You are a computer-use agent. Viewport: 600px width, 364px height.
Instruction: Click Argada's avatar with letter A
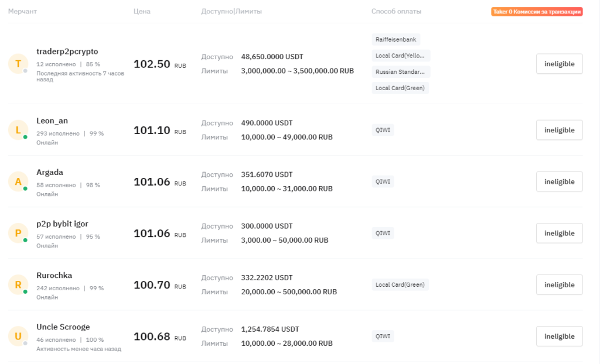[18, 181]
